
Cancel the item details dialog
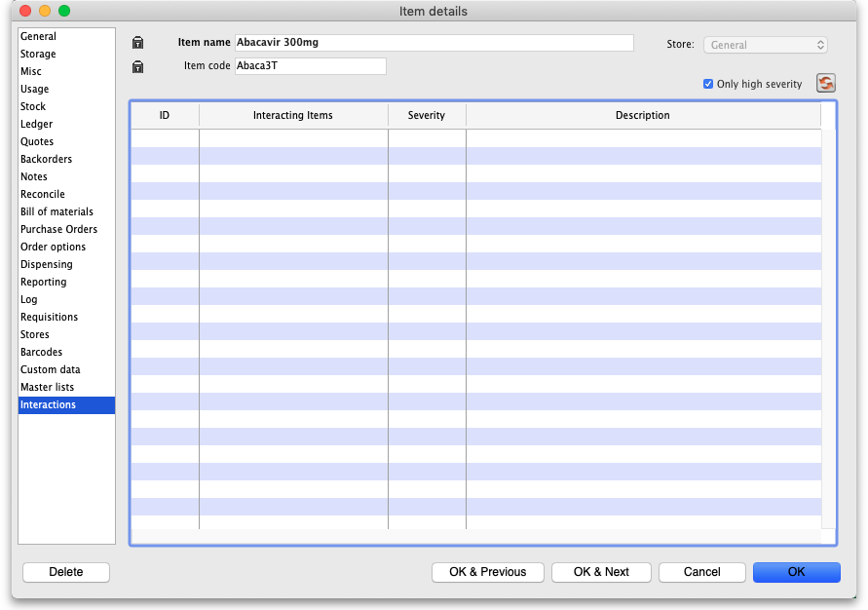[701, 572]
